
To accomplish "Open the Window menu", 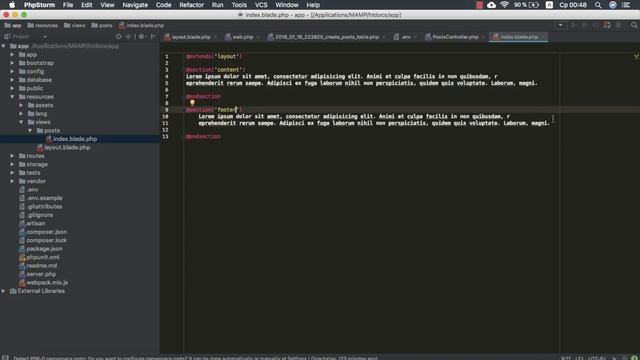I will point(287,5).
